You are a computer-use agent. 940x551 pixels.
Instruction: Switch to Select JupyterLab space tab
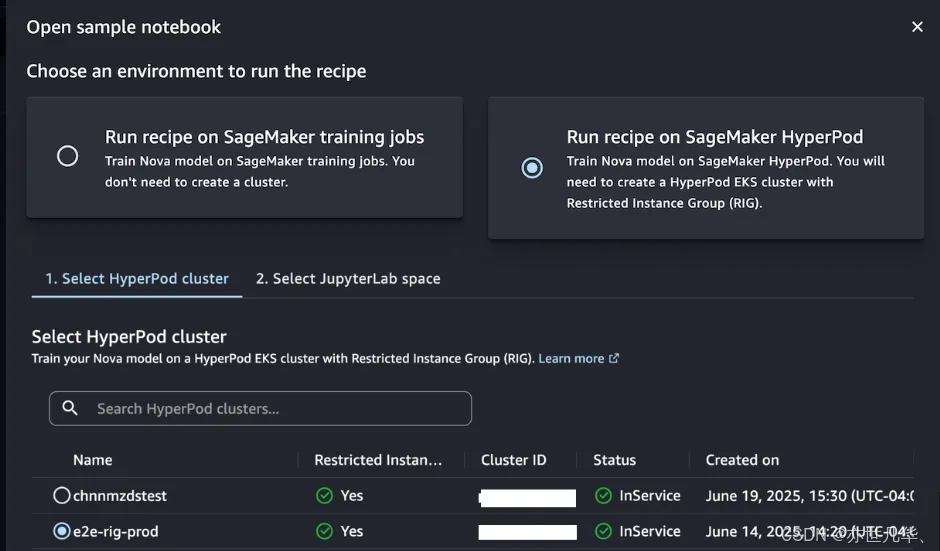click(348, 279)
